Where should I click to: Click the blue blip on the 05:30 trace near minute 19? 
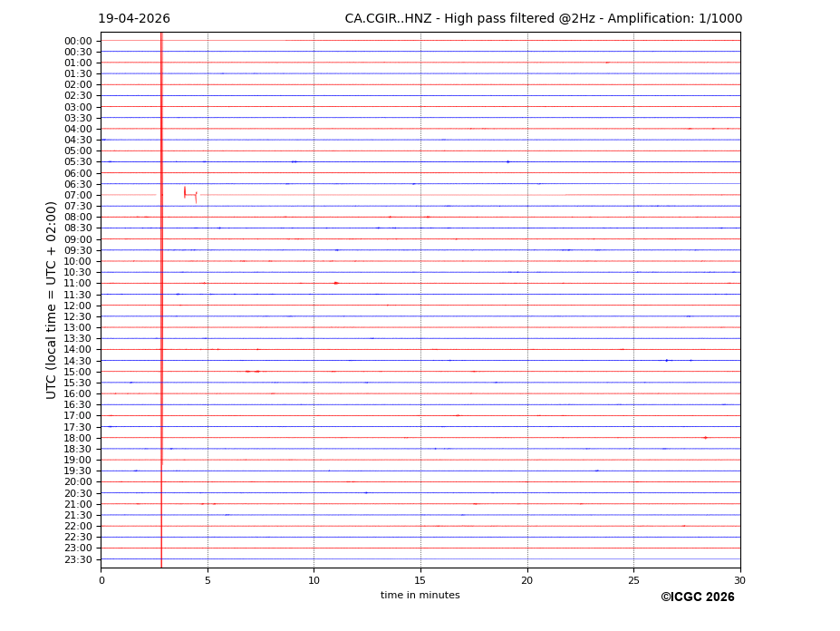pos(507,161)
